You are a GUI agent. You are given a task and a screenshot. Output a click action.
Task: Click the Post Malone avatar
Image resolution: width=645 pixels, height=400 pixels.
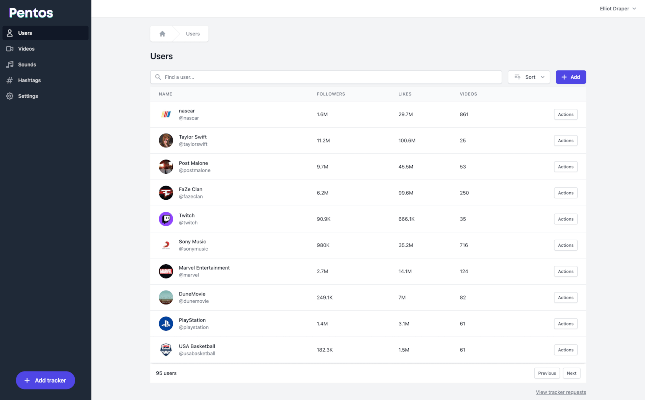(166, 167)
